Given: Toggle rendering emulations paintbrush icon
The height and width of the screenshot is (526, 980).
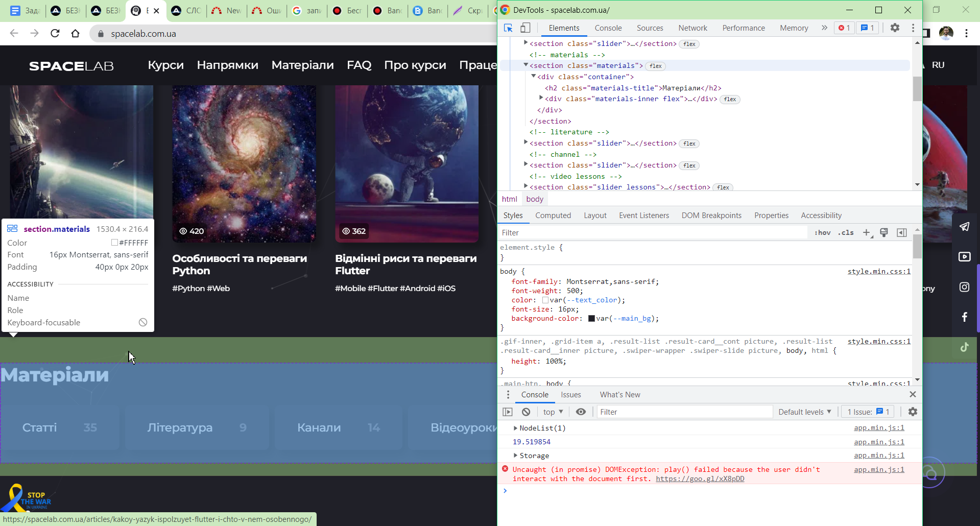Looking at the screenshot, I should tap(884, 233).
